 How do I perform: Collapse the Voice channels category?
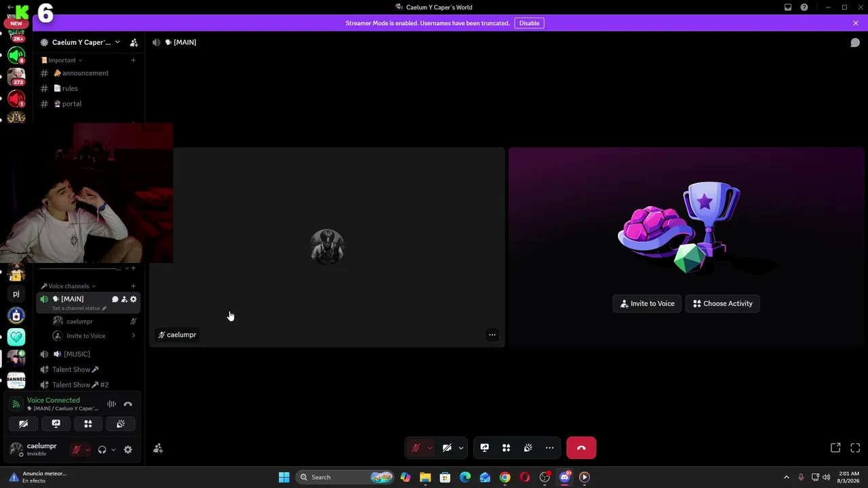(x=68, y=286)
